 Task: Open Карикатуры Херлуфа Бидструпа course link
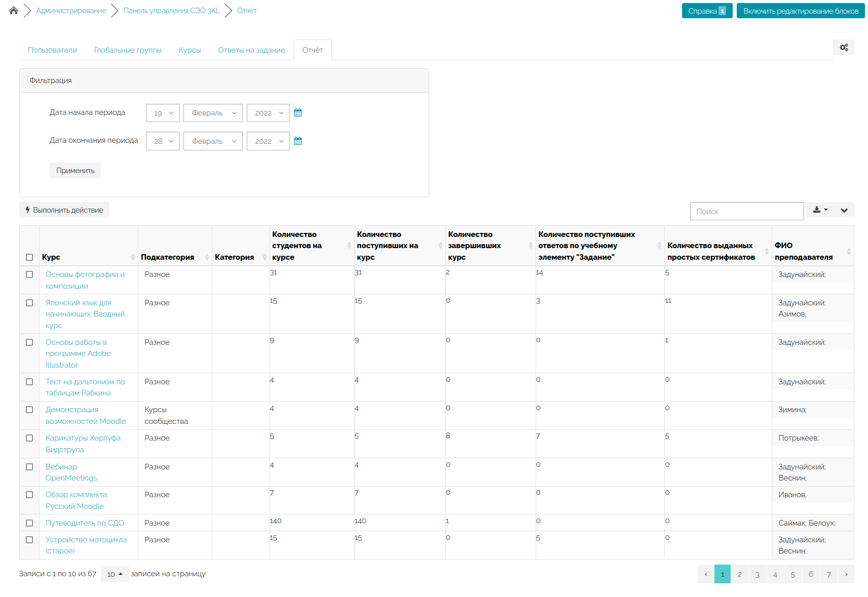83,444
